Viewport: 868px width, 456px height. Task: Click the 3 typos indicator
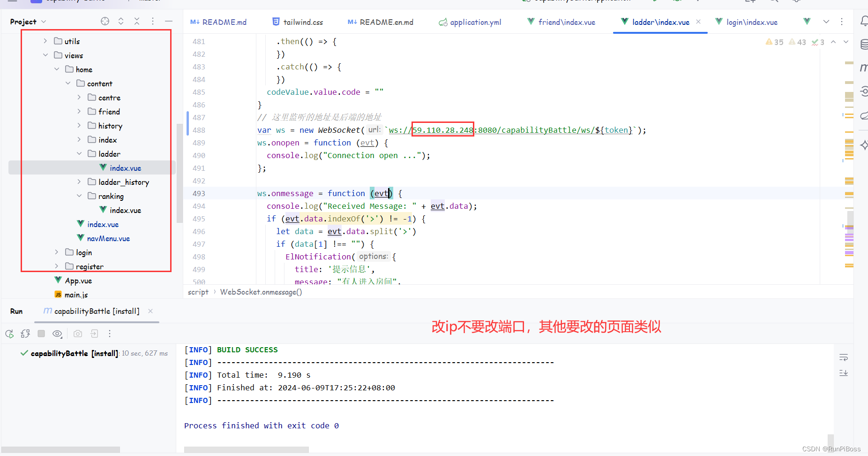pos(818,42)
